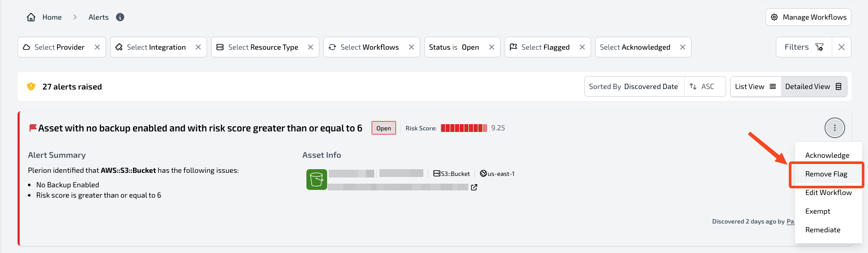This screenshot has height=253, width=868.
Task: Switch to List View
Action: coord(756,86)
